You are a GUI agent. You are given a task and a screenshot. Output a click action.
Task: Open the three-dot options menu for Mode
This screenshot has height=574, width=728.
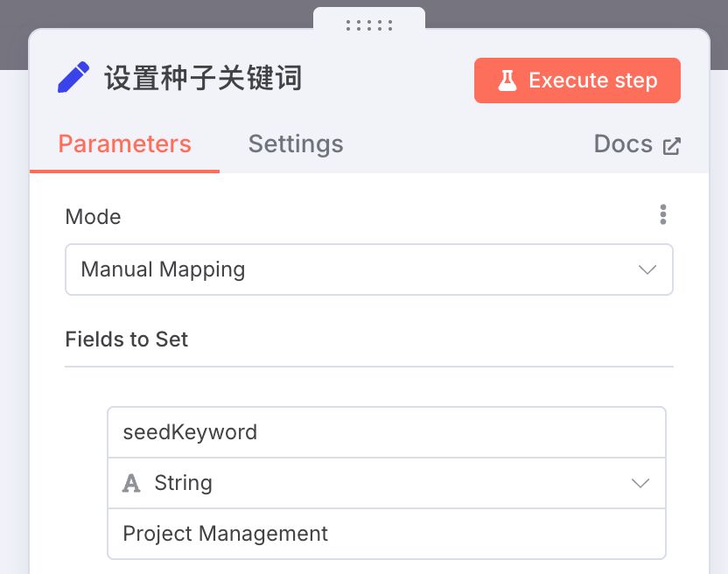pos(662,214)
